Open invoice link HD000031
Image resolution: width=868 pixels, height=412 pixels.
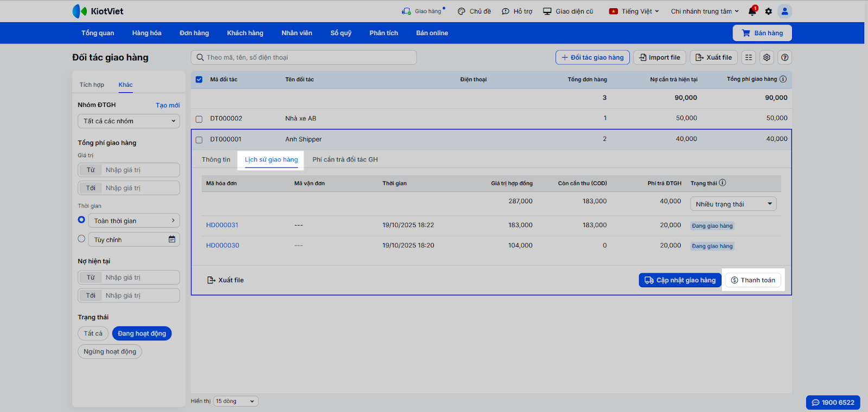click(x=222, y=225)
